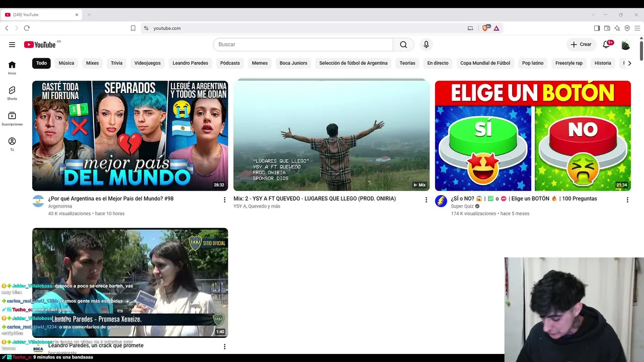Open the ¿SÍ o NO? Elige un BOTÓN title
The height and width of the screenshot is (362, 644).
[524, 199]
